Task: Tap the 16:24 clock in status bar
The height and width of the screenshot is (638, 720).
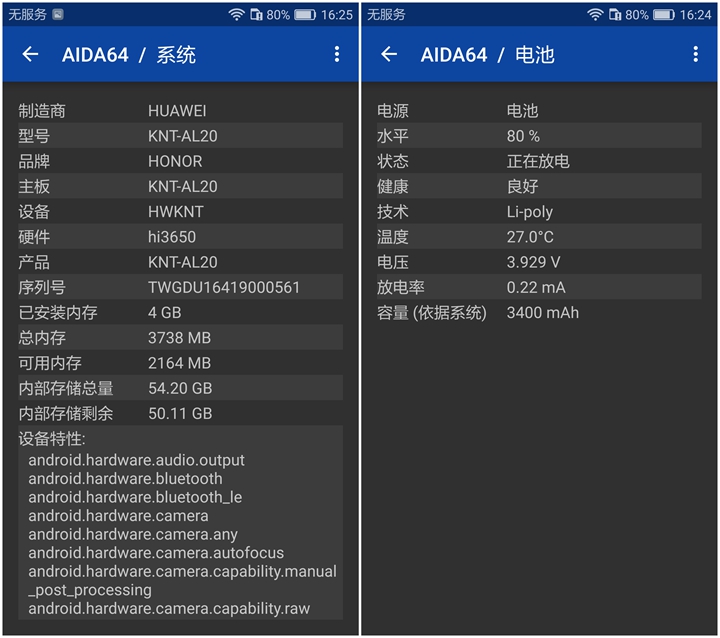Action: 695,15
